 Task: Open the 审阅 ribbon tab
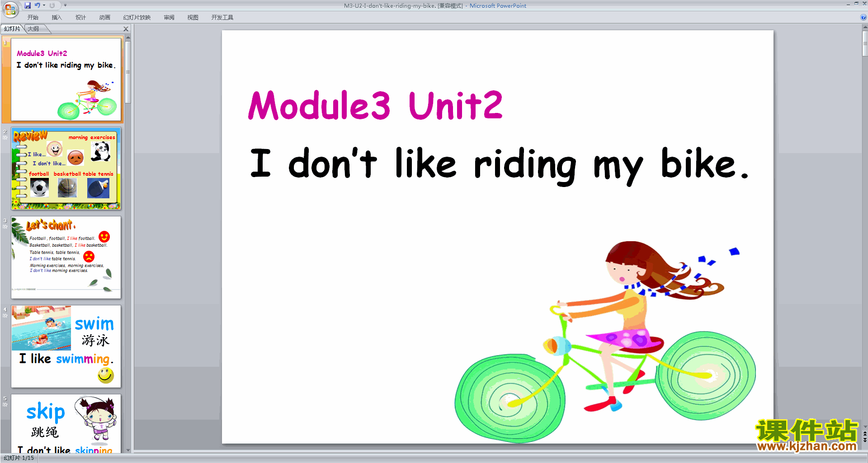(x=169, y=18)
